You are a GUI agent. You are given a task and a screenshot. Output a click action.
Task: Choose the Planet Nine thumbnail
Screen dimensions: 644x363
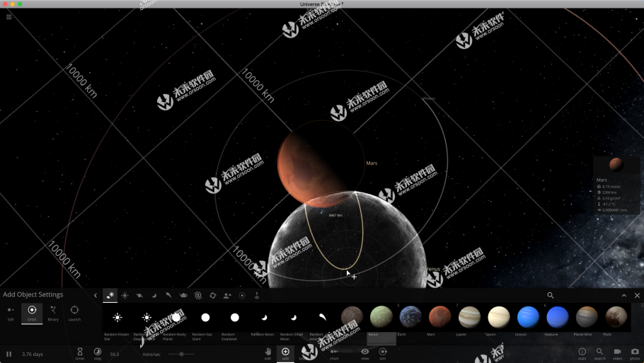[587, 316]
